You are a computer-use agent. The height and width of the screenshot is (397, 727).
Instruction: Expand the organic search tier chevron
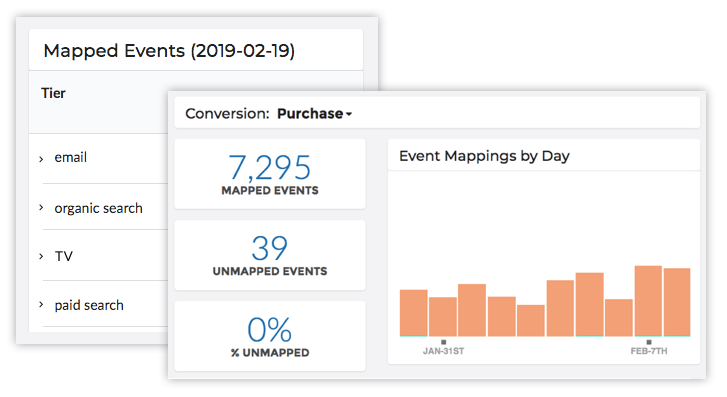(41, 207)
